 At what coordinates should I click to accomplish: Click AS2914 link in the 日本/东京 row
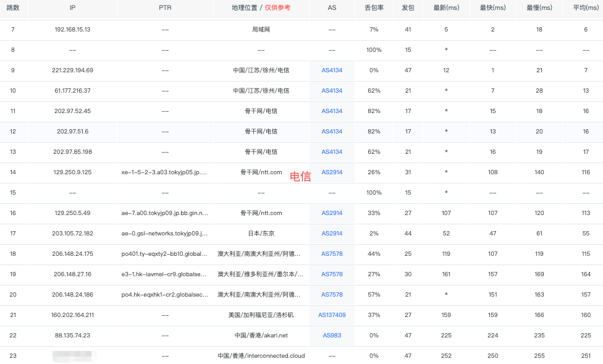(x=332, y=234)
